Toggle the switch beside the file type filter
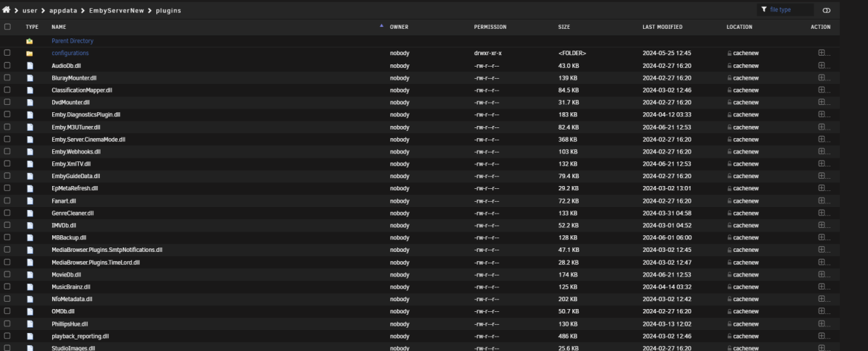This screenshot has height=351, width=868. coord(827,10)
